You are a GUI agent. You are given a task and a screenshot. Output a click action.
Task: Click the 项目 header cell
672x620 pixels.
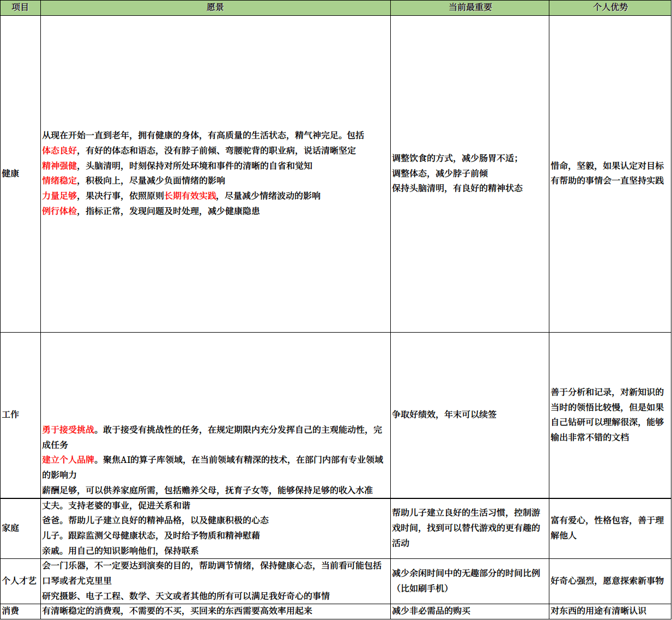[20, 8]
